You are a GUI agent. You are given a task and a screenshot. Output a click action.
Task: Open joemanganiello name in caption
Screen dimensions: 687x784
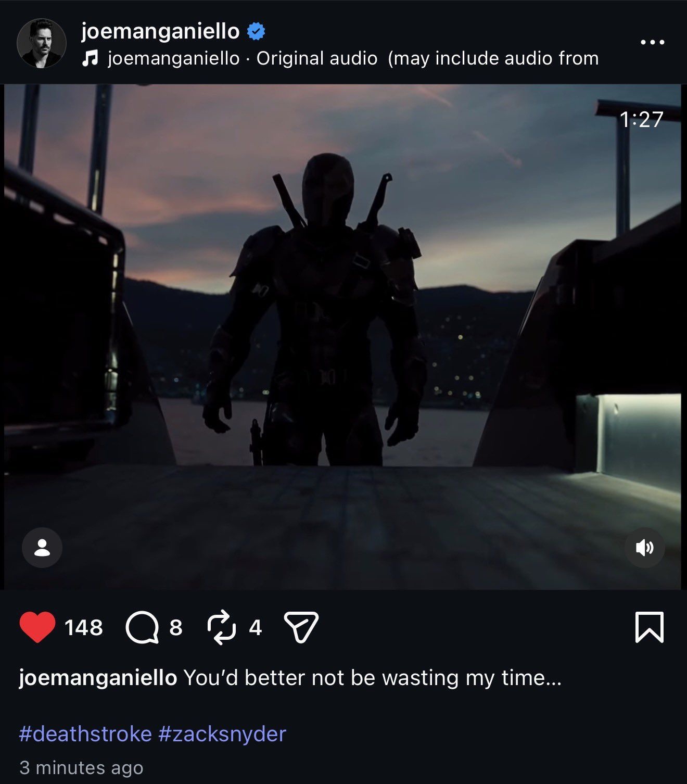[98, 678]
